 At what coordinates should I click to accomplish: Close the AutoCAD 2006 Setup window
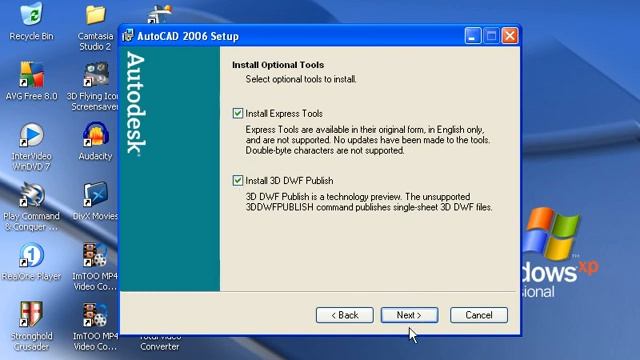510,36
